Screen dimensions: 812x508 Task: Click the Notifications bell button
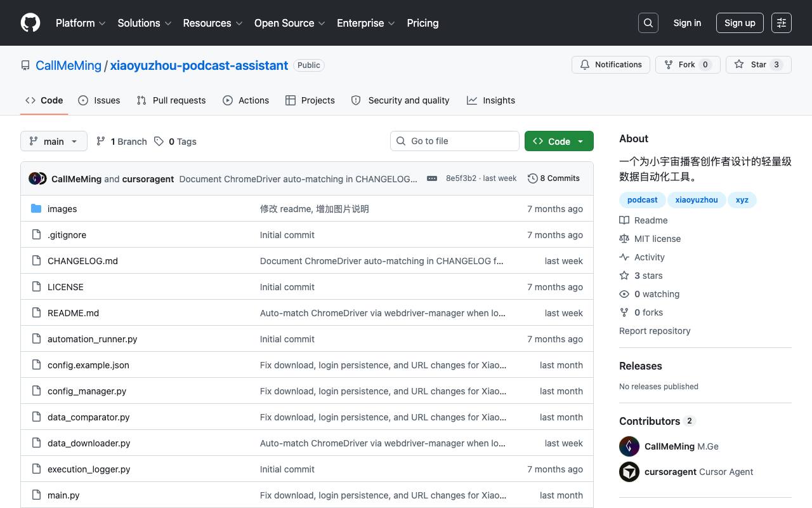tap(611, 65)
